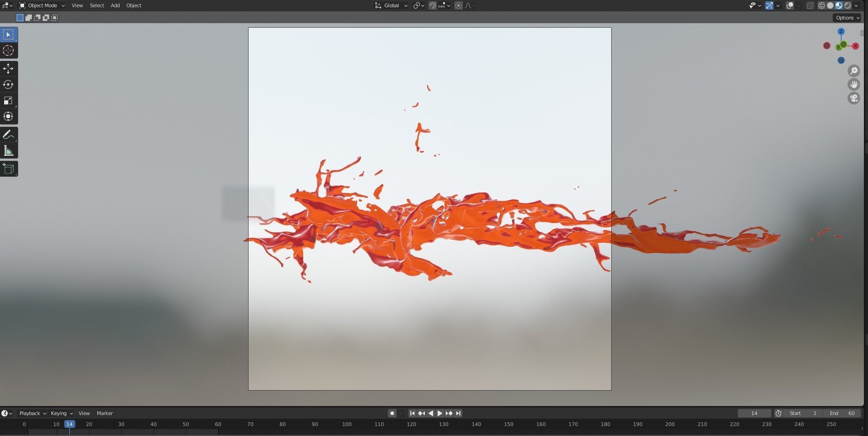Switch to material preview shading
Image resolution: width=868 pixels, height=436 pixels.
839,5
